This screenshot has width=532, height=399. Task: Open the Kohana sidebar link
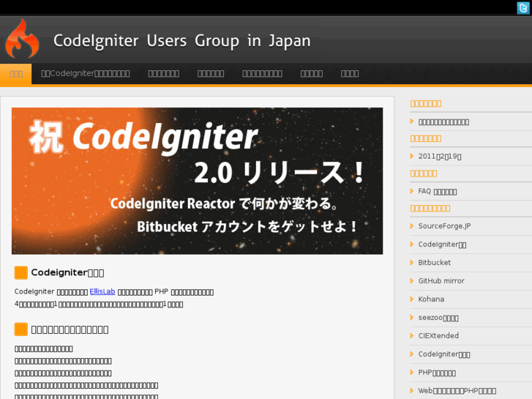coord(431,299)
